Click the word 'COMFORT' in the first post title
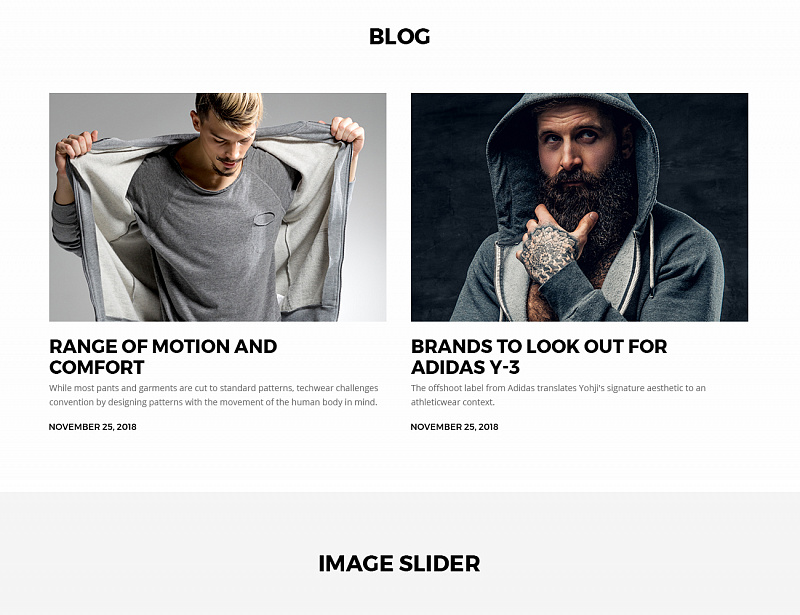This screenshot has width=800, height=615. 97,367
